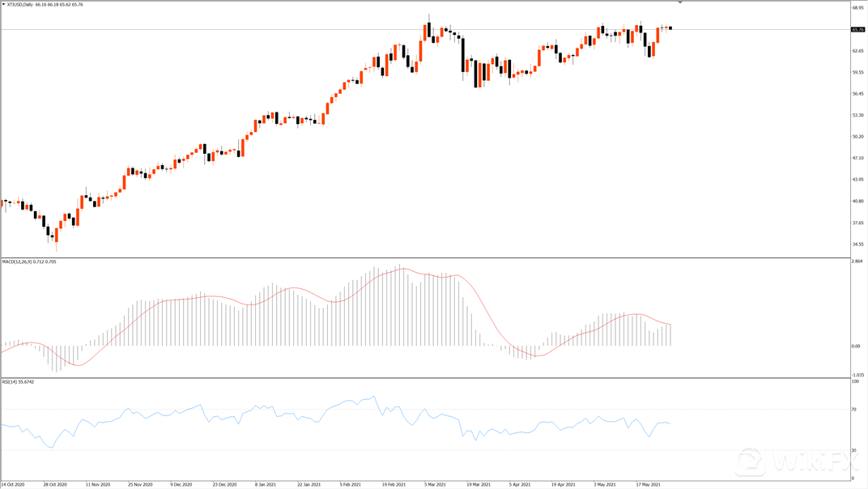Click the current price tag 65.76
Viewport: 868px width, 489px height.
(857, 29)
